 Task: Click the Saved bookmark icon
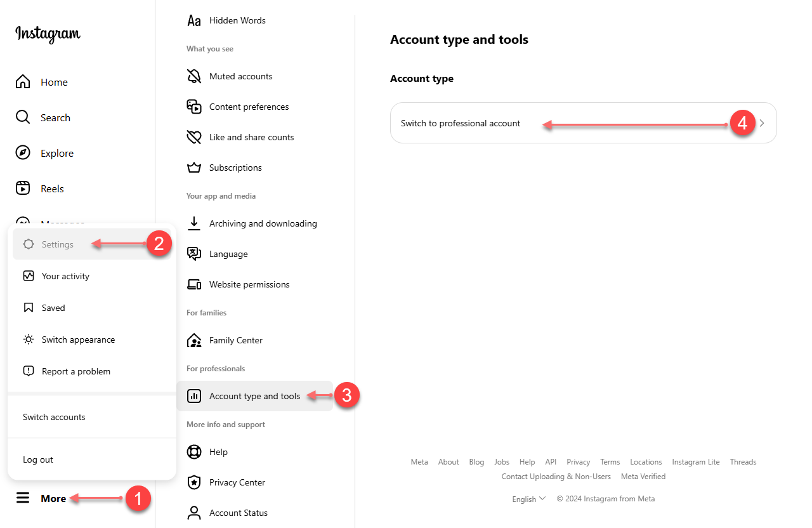[x=29, y=308]
